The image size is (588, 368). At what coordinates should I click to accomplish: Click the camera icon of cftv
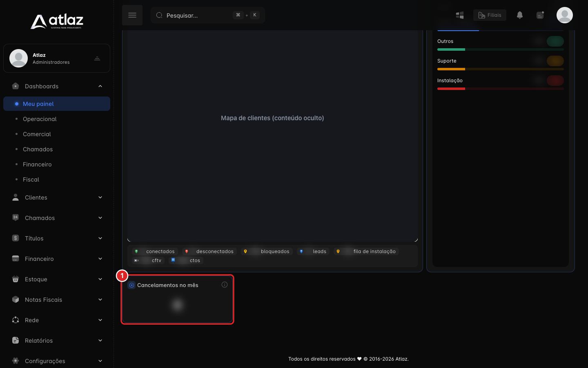tap(136, 260)
